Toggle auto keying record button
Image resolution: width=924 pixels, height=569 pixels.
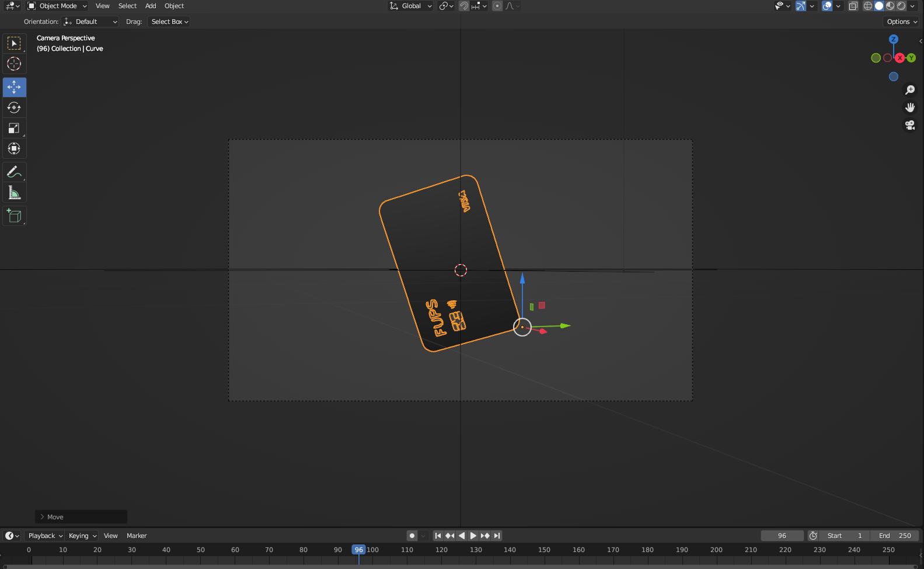[412, 536]
